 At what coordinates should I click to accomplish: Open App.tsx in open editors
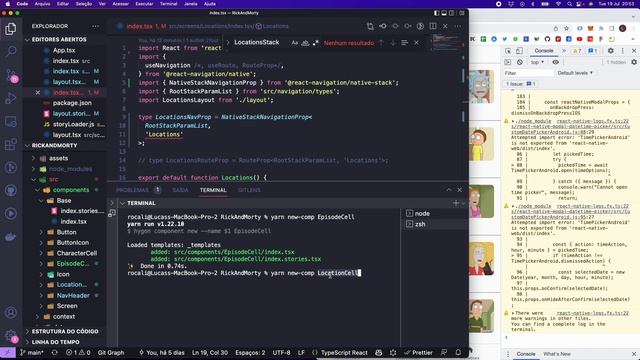click(64, 50)
